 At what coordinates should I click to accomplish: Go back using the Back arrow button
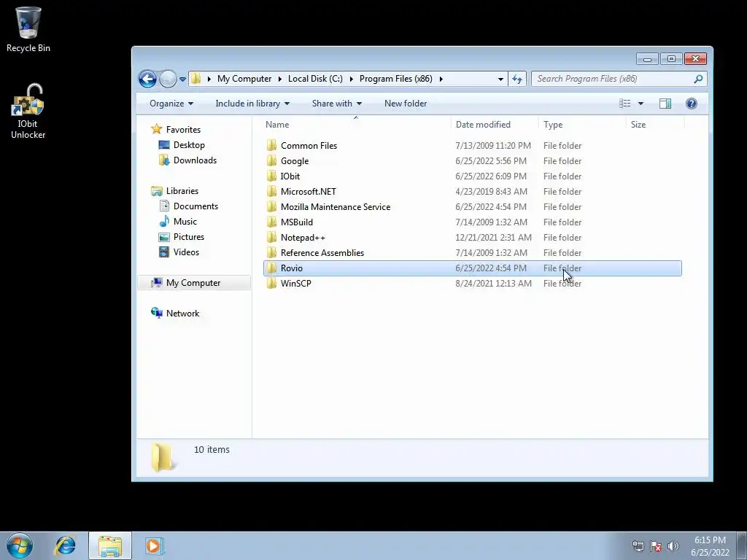[x=147, y=79]
